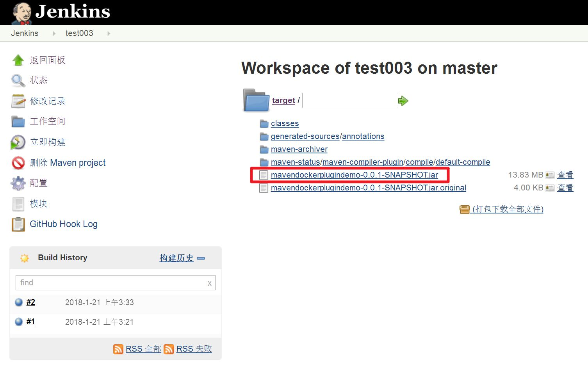Open 模块 in the sidebar
588x368 pixels.
(x=39, y=204)
